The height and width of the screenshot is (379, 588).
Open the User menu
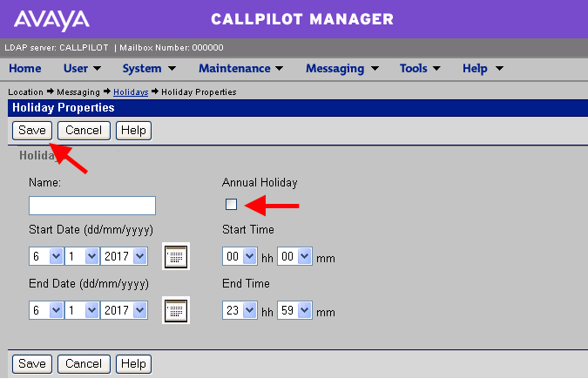(82, 68)
